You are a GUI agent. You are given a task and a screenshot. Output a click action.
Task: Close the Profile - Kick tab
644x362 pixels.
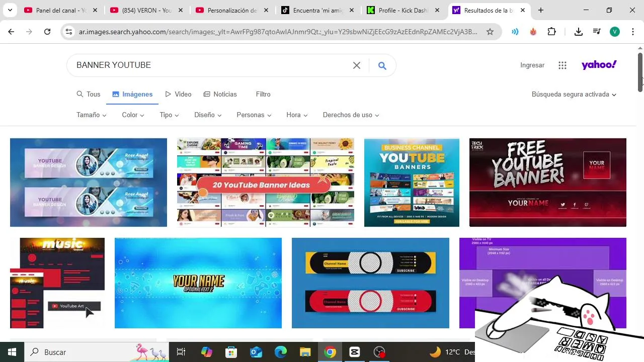point(438,10)
